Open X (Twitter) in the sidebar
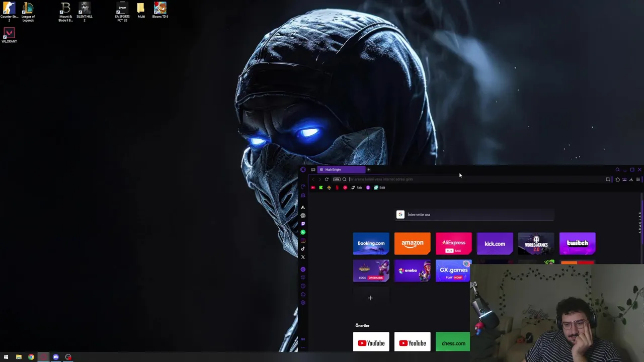 coord(303,257)
